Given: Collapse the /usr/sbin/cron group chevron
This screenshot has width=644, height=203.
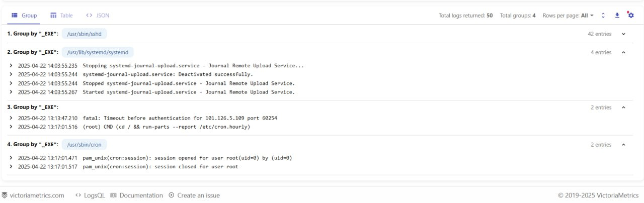Looking at the screenshot, I should [624, 145].
